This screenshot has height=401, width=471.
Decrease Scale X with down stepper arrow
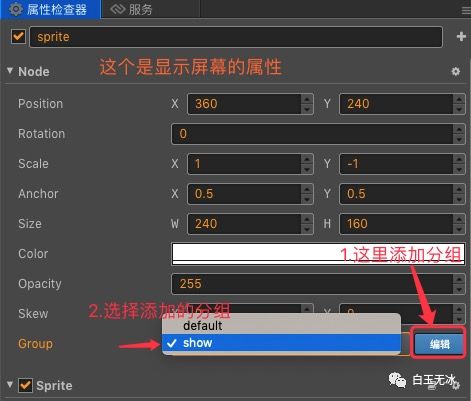tap(307, 169)
